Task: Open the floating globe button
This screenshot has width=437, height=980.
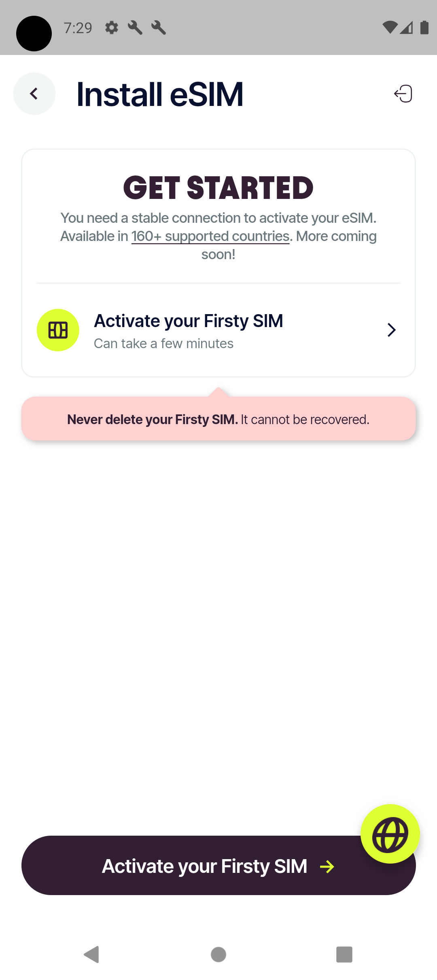Action: [390, 834]
